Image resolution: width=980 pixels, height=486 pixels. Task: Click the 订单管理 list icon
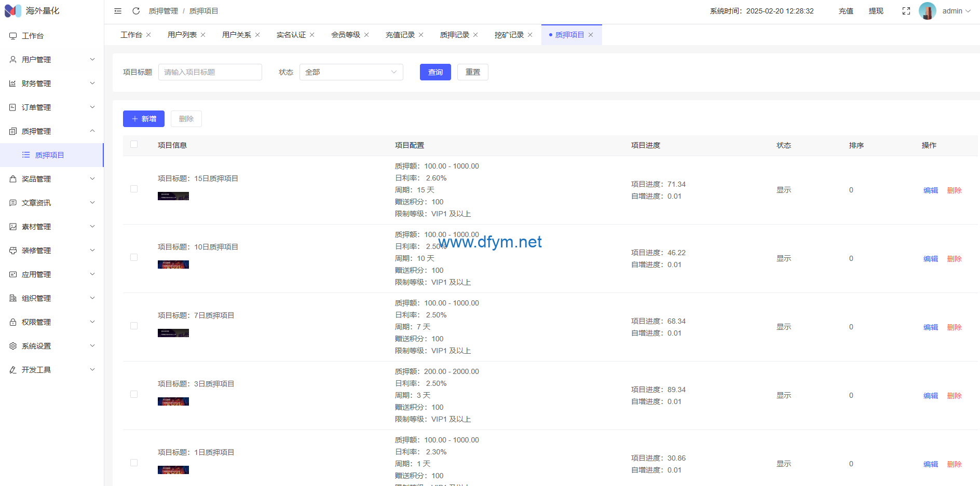[x=13, y=107]
